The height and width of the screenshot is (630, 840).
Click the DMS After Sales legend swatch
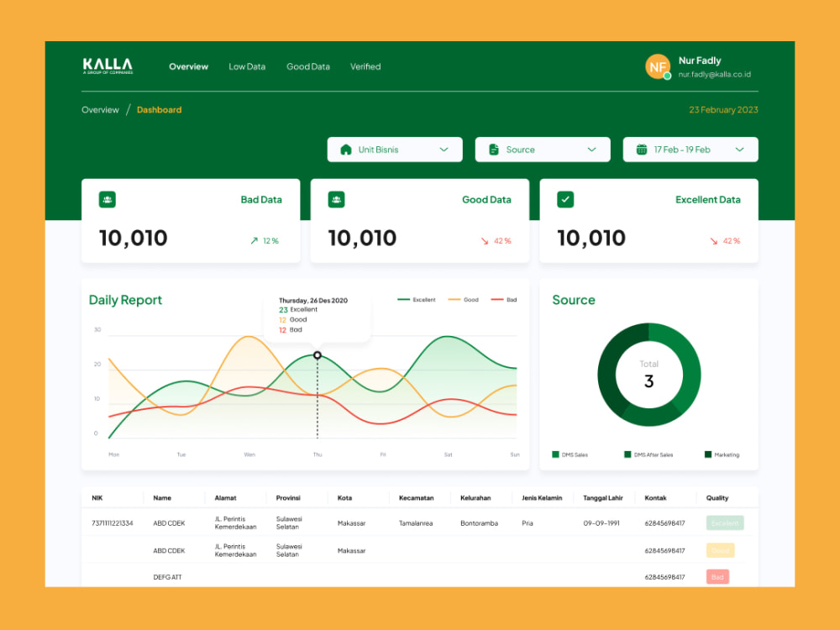627,454
